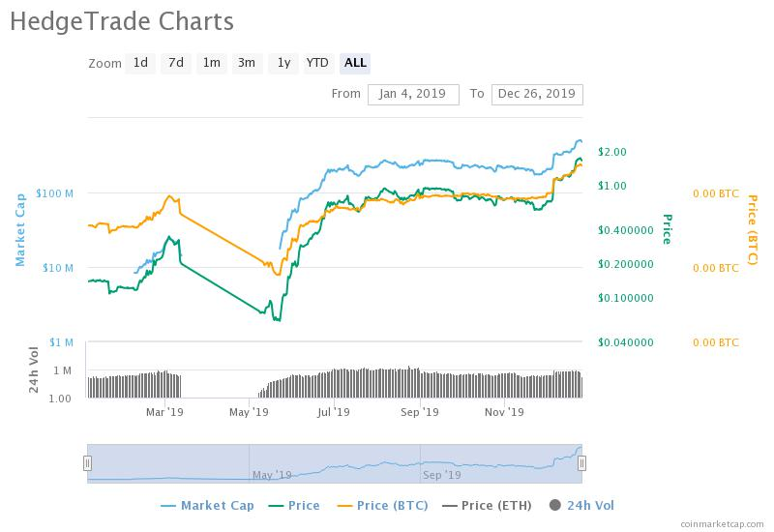Screen dimensions: 774x532
Task: Click the From date field Jan 4, 2019
Action: 413,94
